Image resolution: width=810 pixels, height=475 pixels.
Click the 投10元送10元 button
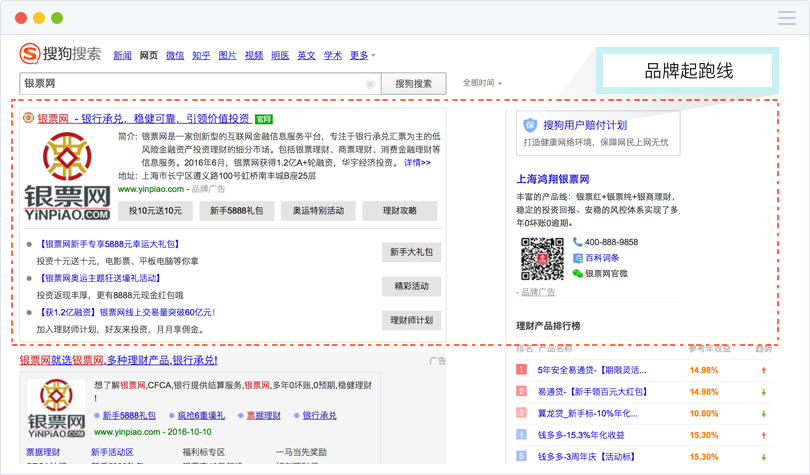pyautogui.click(x=155, y=210)
